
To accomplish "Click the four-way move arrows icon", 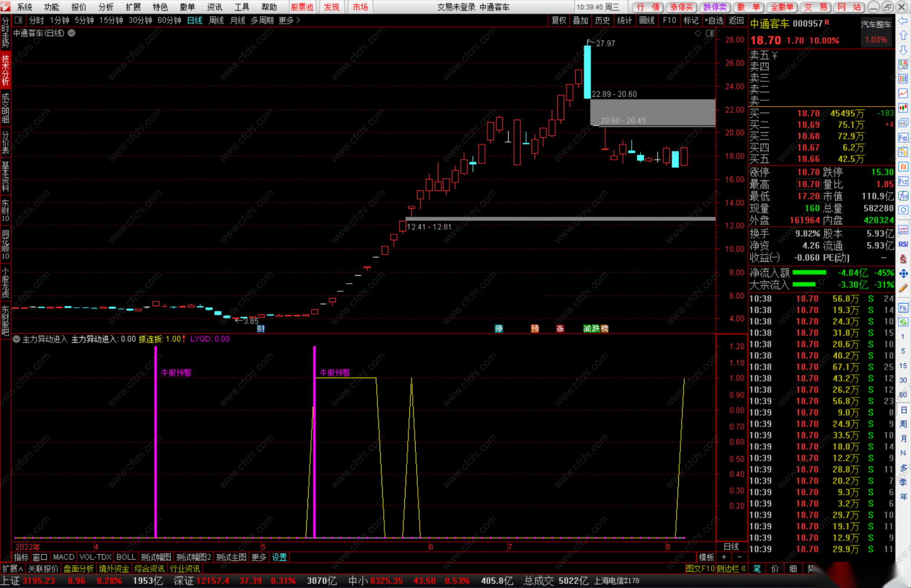I will [903, 273].
